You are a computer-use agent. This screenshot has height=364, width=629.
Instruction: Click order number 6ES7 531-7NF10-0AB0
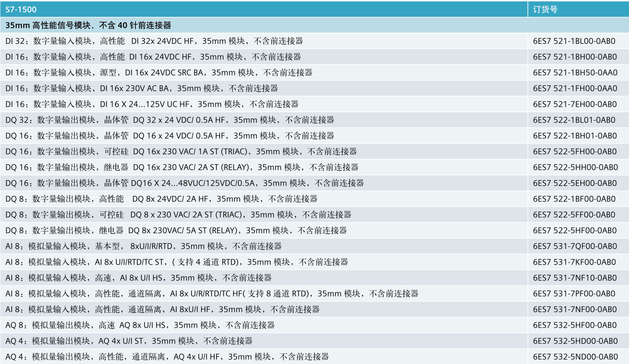point(575,278)
